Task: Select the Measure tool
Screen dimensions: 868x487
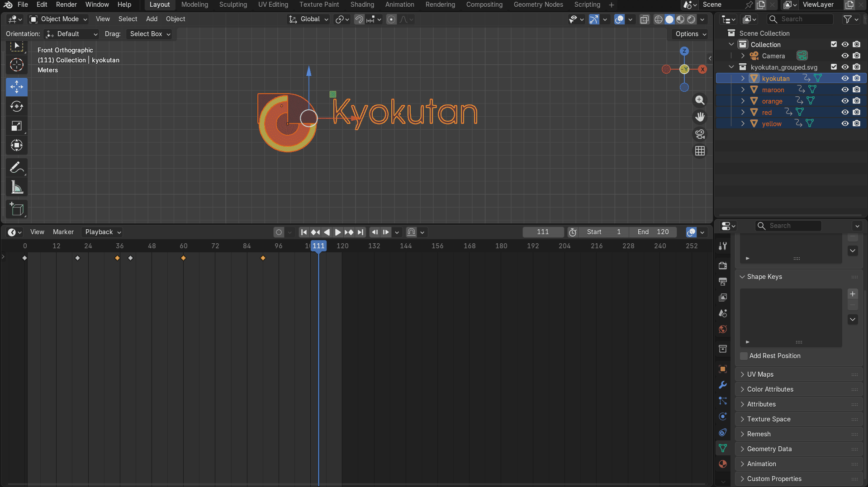Action: tap(16, 186)
